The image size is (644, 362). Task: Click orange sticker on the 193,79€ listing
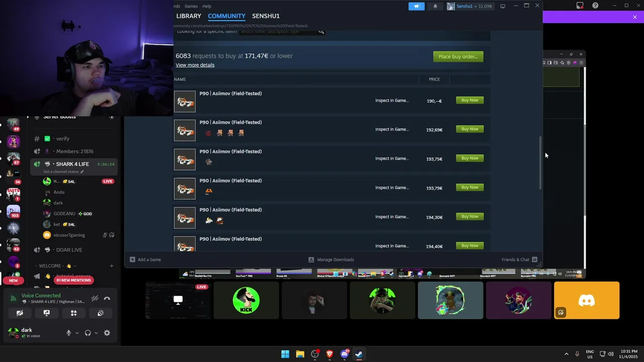[209, 191]
